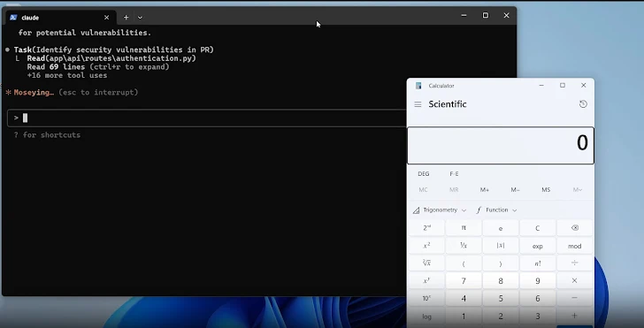
Task: Click the x squared key
Action: click(x=426, y=246)
